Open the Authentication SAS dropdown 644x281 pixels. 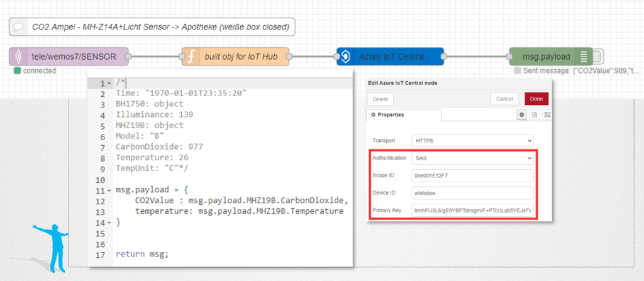pyautogui.click(x=472, y=158)
